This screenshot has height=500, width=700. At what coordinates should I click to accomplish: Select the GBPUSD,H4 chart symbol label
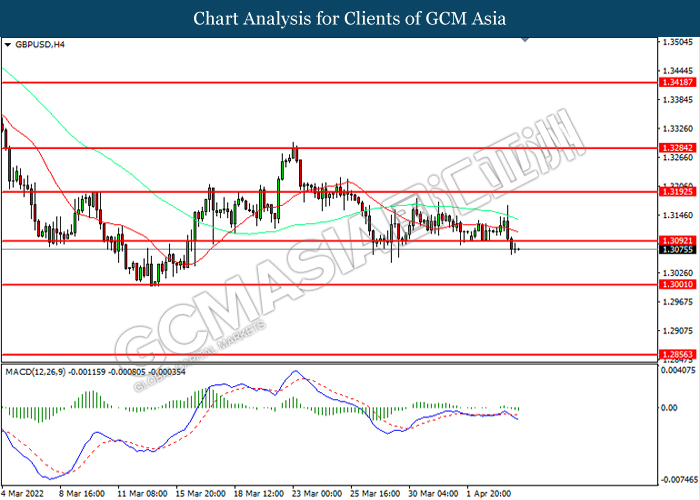tap(40, 45)
